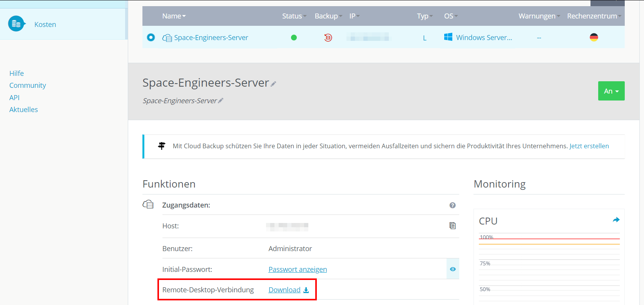Viewport: 644px width, 305px height.
Task: Sort the table by Rechenzentrum column
Action: 594,16
